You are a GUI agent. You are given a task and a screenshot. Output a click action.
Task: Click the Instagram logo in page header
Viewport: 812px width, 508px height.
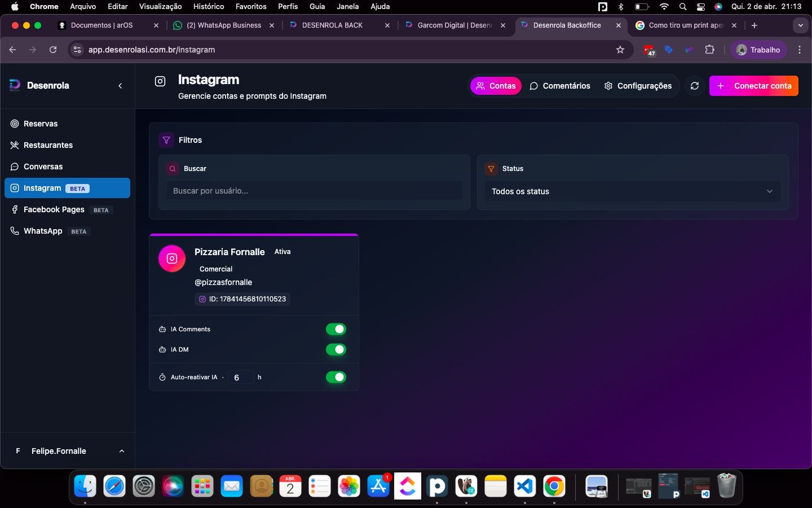160,81
